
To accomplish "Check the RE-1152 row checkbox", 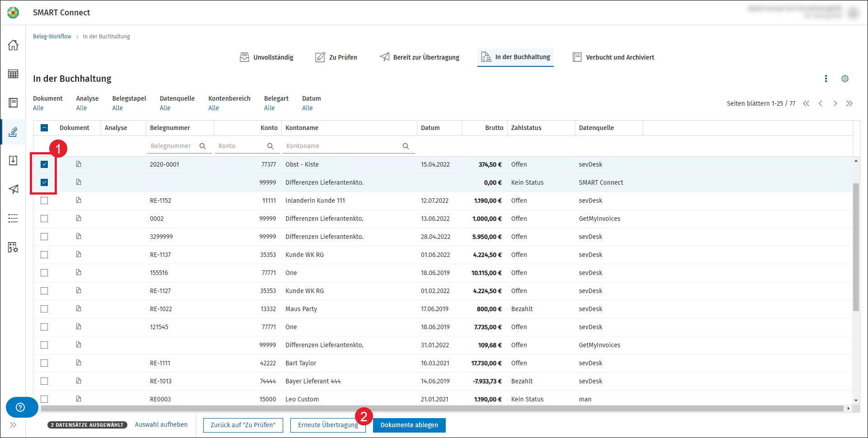I will click(44, 200).
